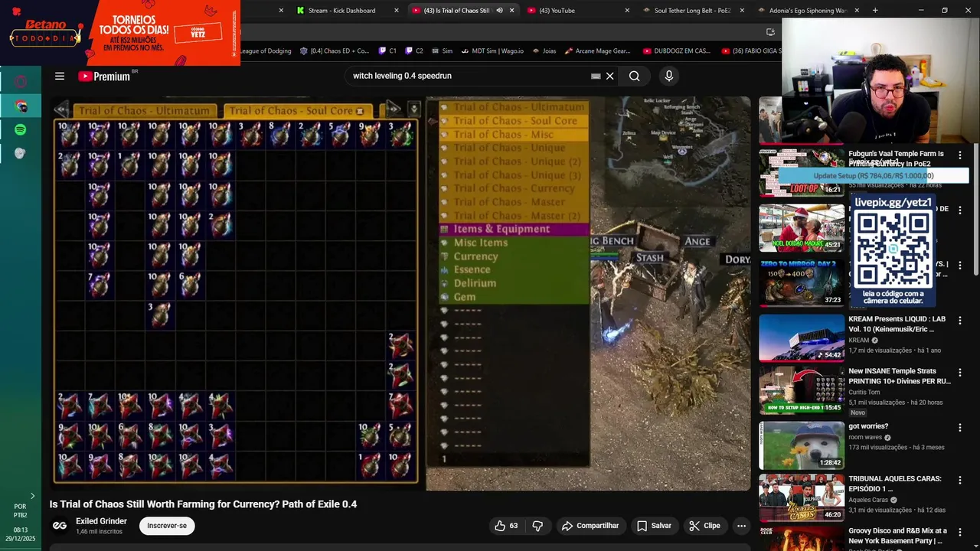Open the C2 Twitch bookmark
This screenshot has width=980, height=551.
(414, 51)
